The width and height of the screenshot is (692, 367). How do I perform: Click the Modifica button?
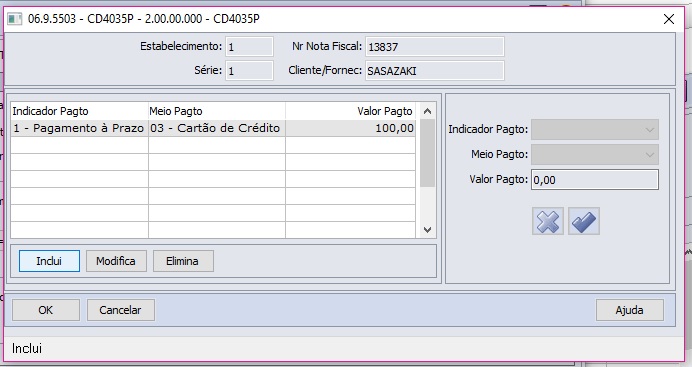116,261
